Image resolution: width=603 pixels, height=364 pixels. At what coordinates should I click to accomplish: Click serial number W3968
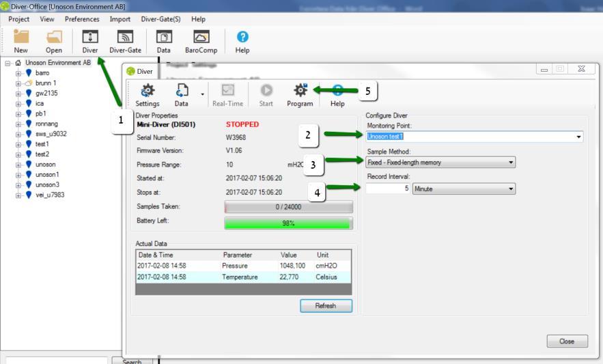click(236, 137)
